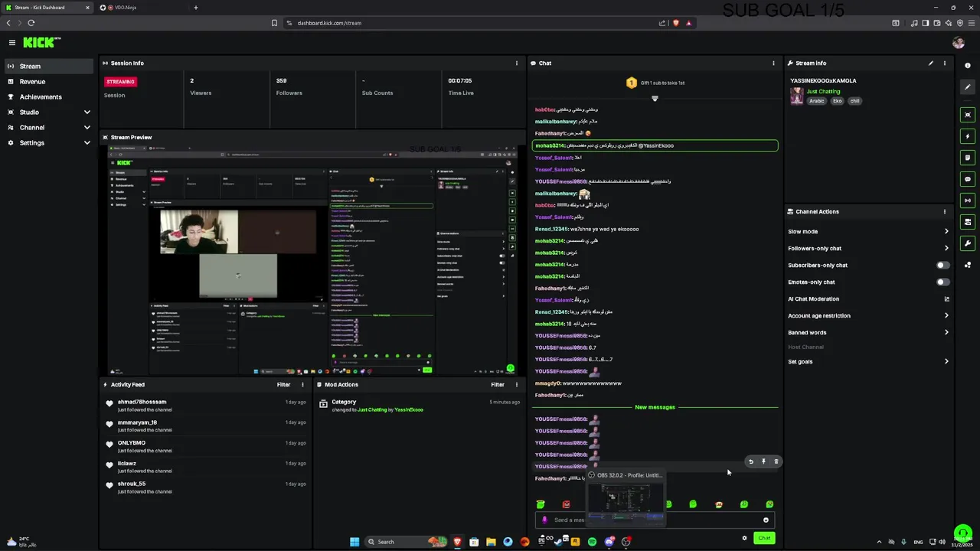Toggle Subscribers-only chat switch
The image size is (980, 551).
(x=943, y=266)
